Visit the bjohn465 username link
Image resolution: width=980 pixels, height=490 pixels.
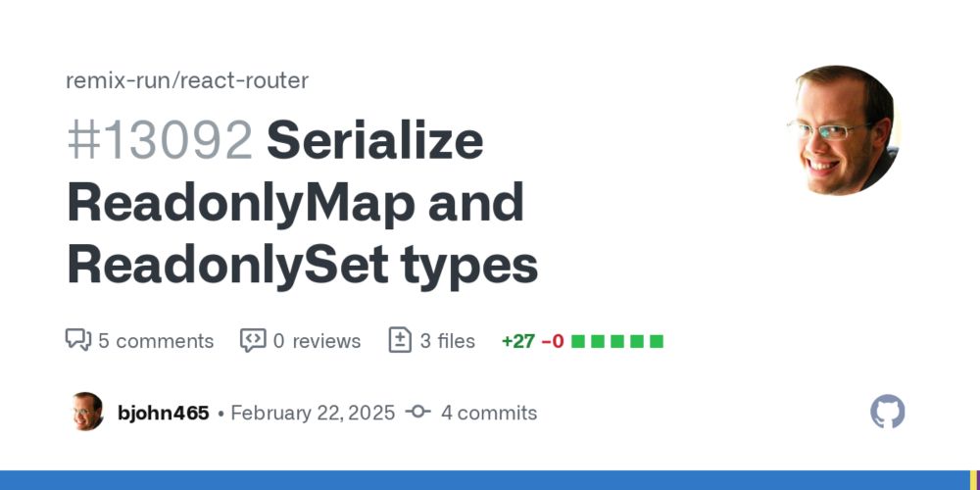pyautogui.click(x=163, y=413)
